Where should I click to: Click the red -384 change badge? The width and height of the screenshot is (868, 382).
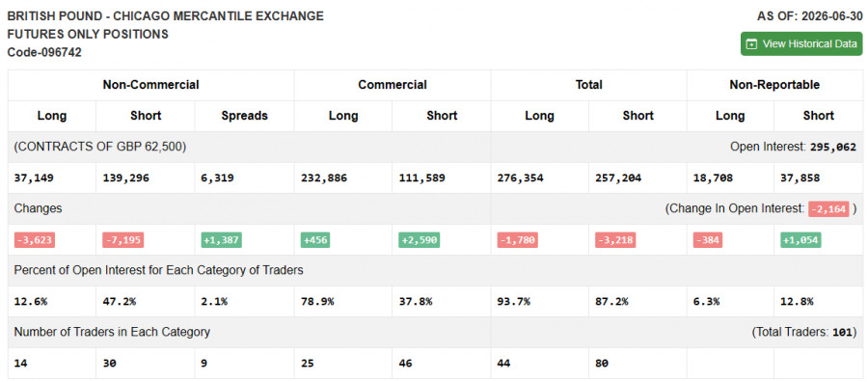(x=708, y=240)
